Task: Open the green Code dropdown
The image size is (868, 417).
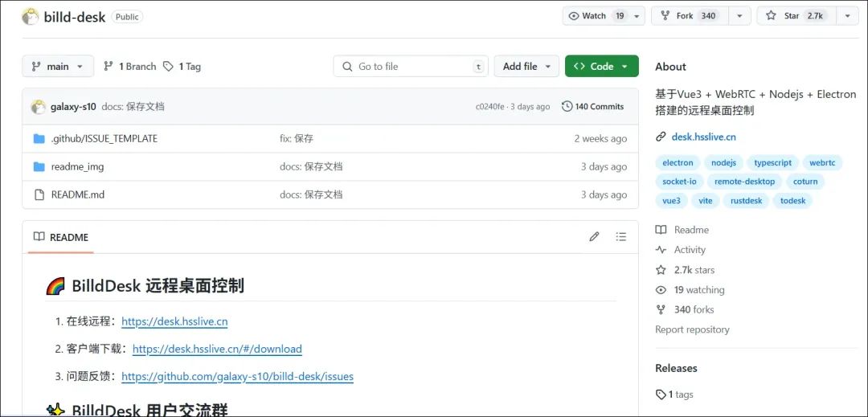Action: click(x=601, y=67)
